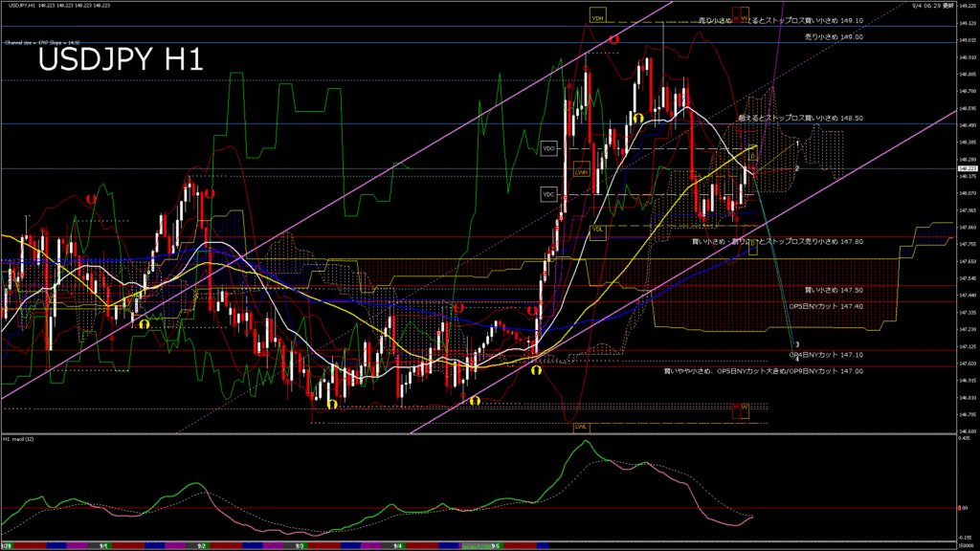Click the MACD(12) indicator label
Viewport: 980px width, 551px height.
coord(21,439)
